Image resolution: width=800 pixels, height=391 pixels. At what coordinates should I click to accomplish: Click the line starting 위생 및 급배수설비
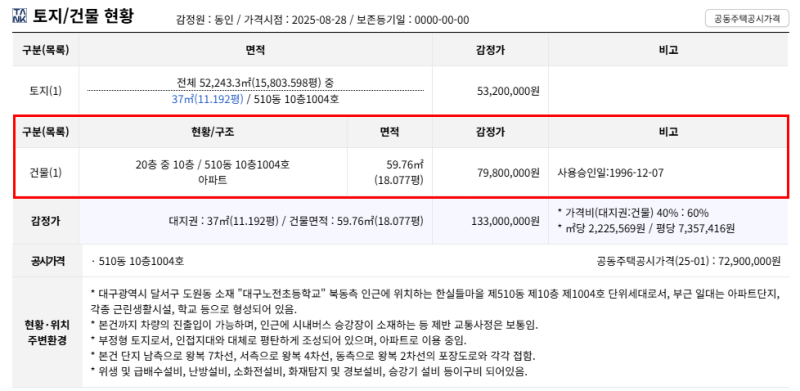308,371
